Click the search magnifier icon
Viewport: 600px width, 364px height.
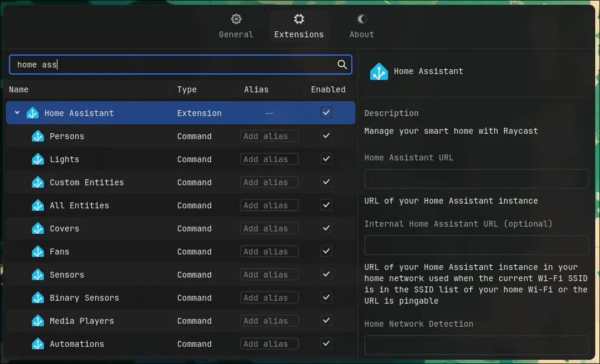[x=342, y=65]
